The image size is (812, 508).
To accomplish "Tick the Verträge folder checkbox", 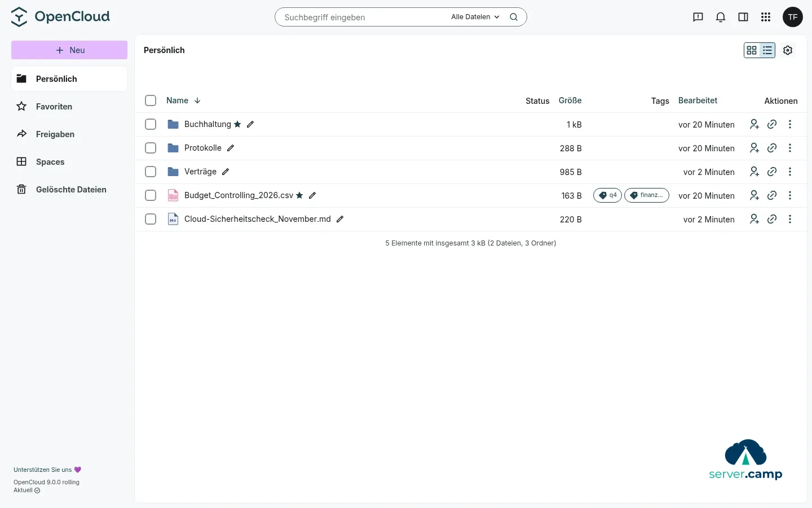I will click(151, 172).
